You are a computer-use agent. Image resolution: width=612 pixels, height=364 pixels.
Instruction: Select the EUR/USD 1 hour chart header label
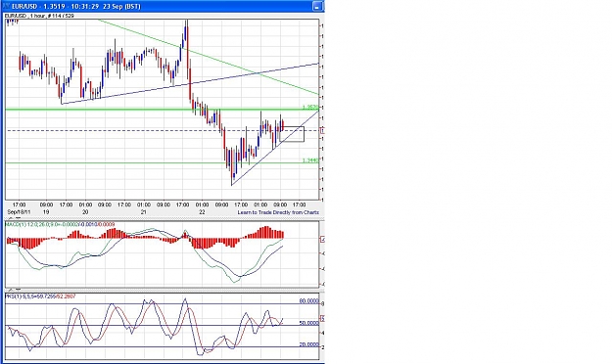click(39, 16)
